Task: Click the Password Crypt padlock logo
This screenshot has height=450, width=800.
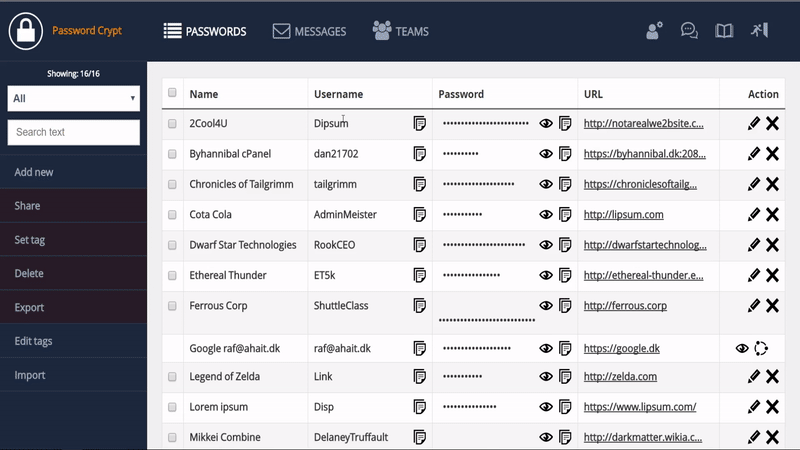Action: tap(26, 31)
